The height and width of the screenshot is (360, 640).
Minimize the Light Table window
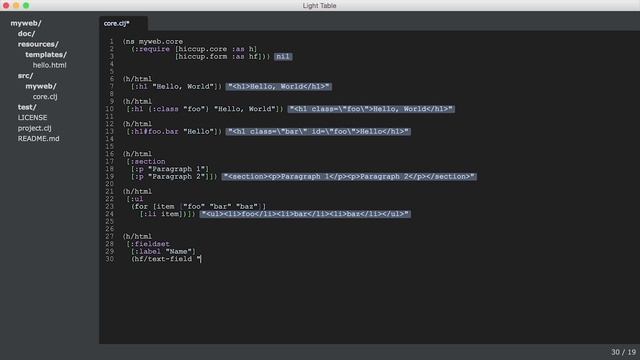16,6
